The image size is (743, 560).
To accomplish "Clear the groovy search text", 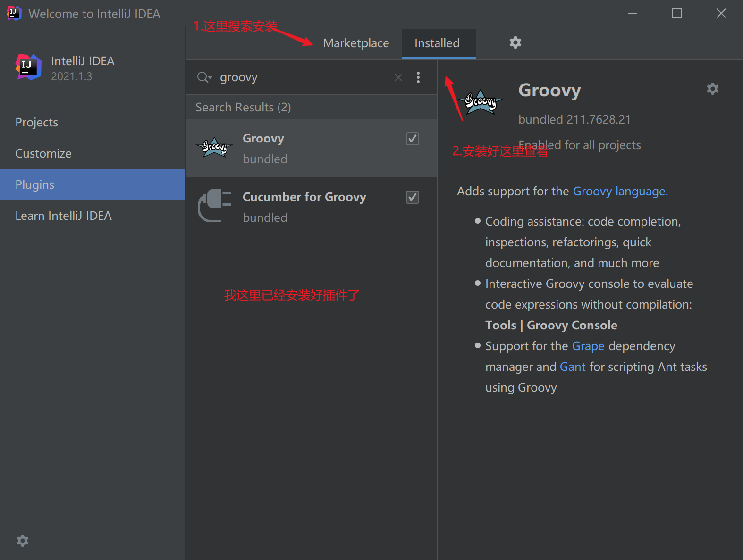I will (398, 77).
